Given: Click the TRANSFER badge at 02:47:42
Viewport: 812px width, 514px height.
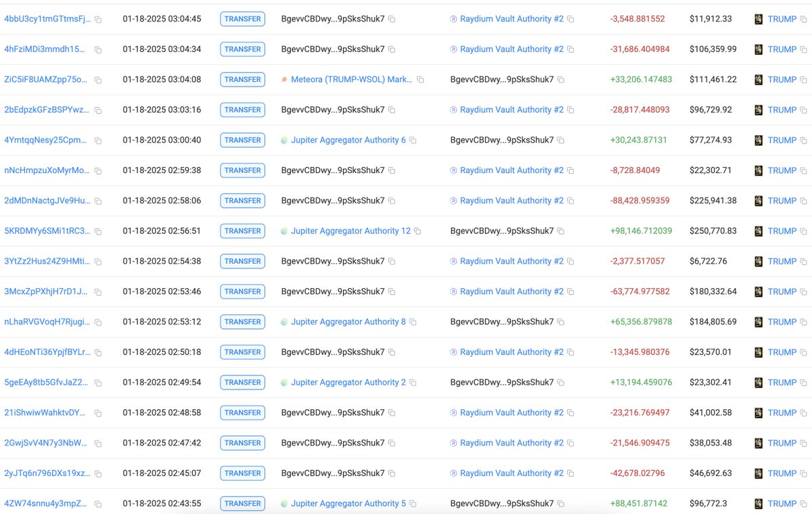Looking at the screenshot, I should pyautogui.click(x=242, y=443).
